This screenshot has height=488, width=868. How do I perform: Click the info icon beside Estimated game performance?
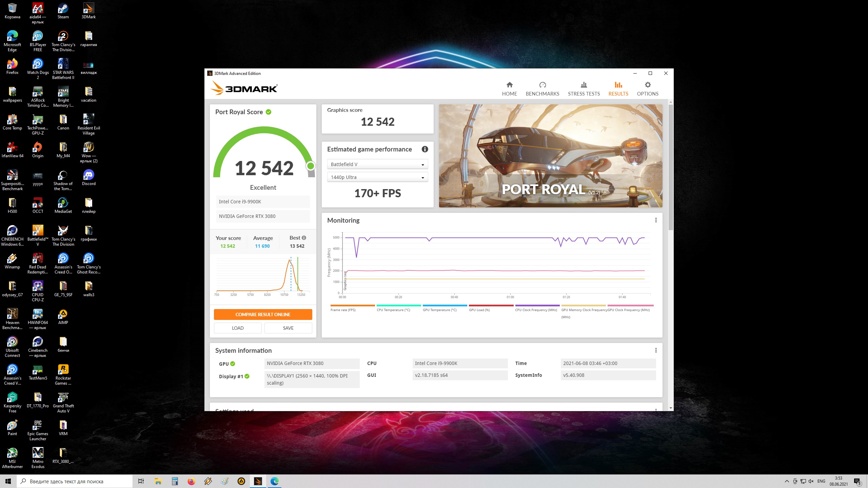click(x=425, y=149)
